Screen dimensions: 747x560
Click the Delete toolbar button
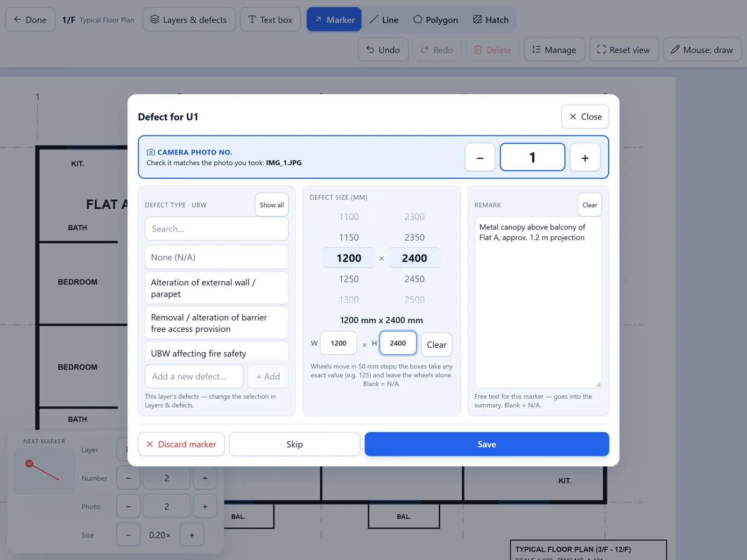pos(493,50)
